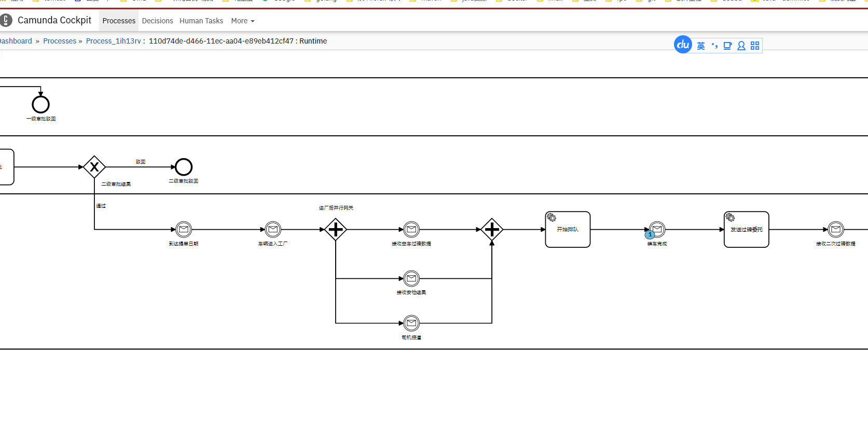Click the Camunda logo icon
The width and height of the screenshot is (868, 423).
coord(6,20)
